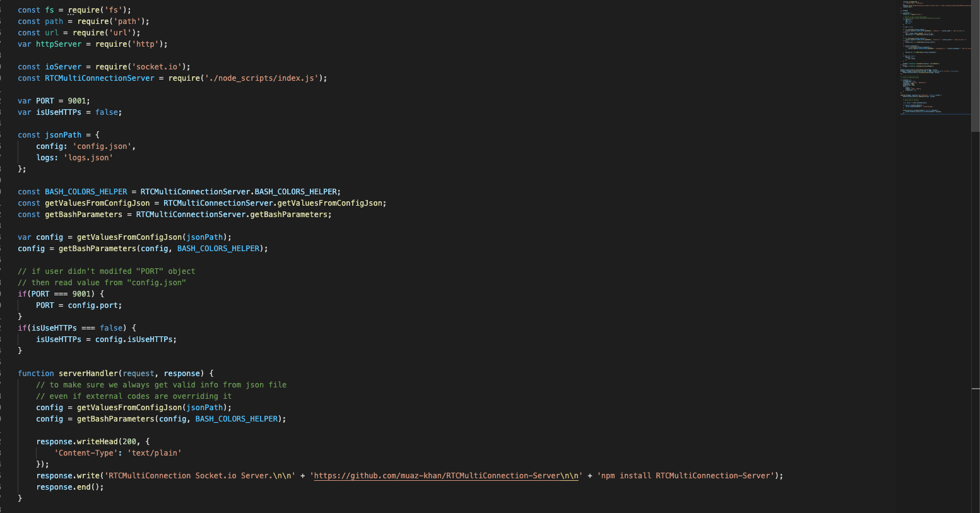
Task: Click the closing brace of serverHandler
Action: click(x=20, y=498)
